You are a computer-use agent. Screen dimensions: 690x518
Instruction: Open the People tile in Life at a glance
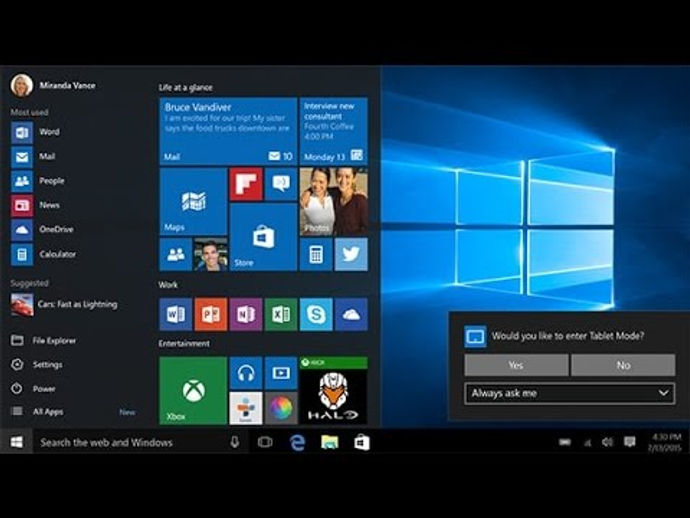[x=176, y=254]
